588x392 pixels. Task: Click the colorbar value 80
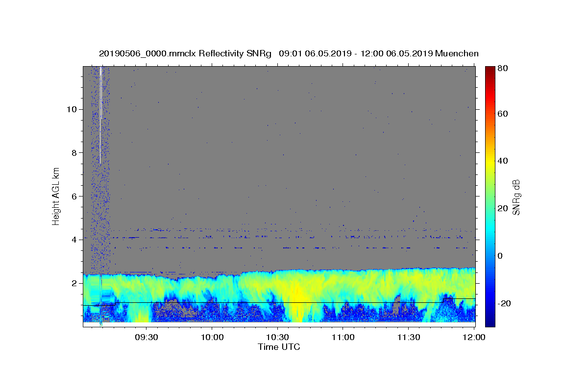click(x=503, y=68)
